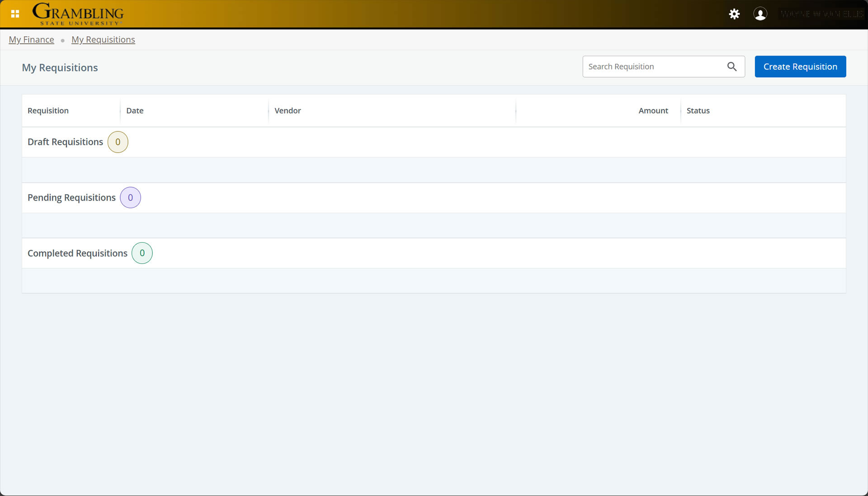Sort the table by Date column

[135, 110]
